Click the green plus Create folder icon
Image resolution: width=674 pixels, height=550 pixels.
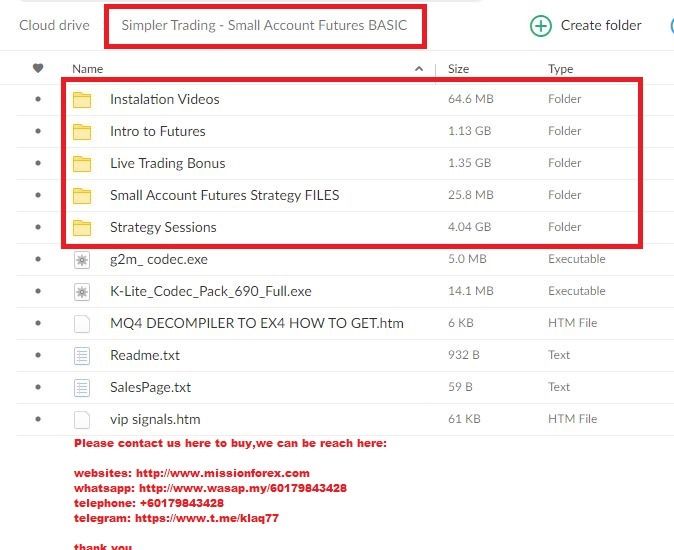[x=541, y=26]
